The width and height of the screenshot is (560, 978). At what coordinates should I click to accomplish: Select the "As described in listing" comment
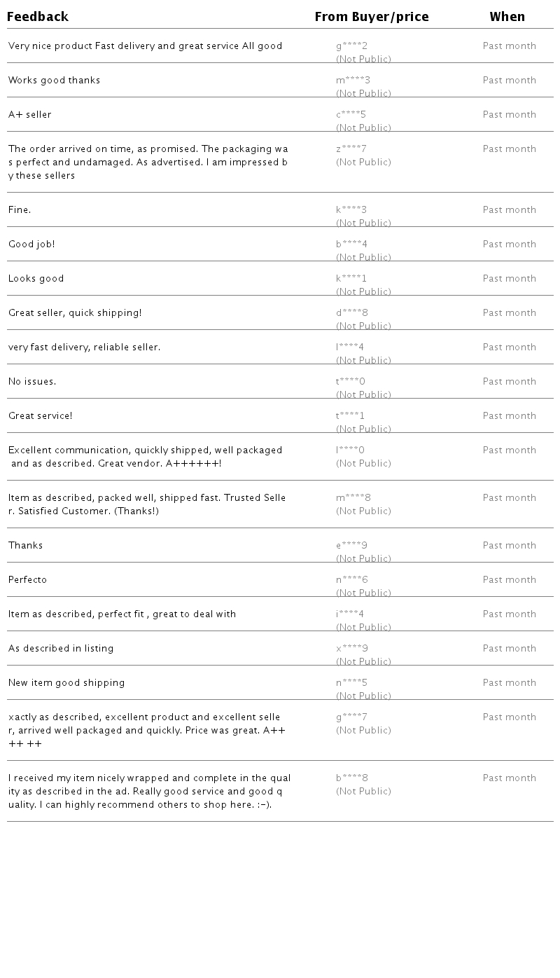point(60,649)
